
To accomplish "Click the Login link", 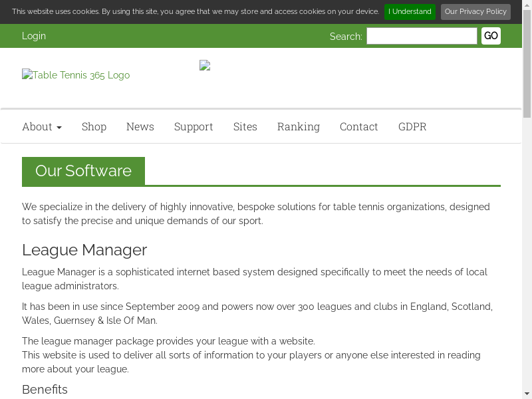I will tap(34, 36).
